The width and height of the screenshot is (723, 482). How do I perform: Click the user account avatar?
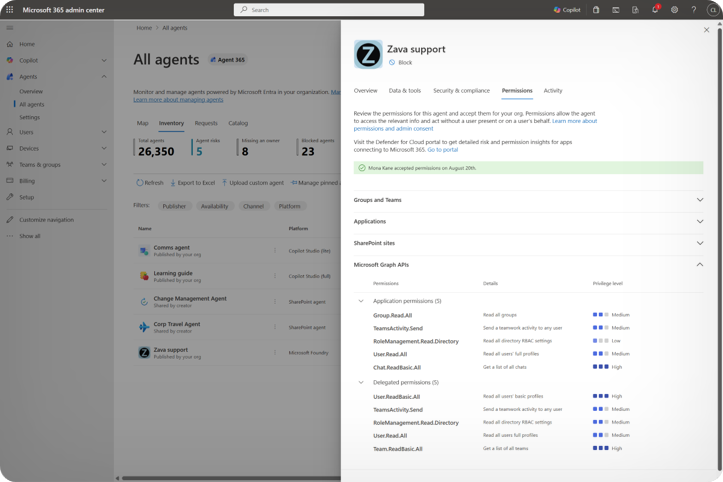point(712,9)
